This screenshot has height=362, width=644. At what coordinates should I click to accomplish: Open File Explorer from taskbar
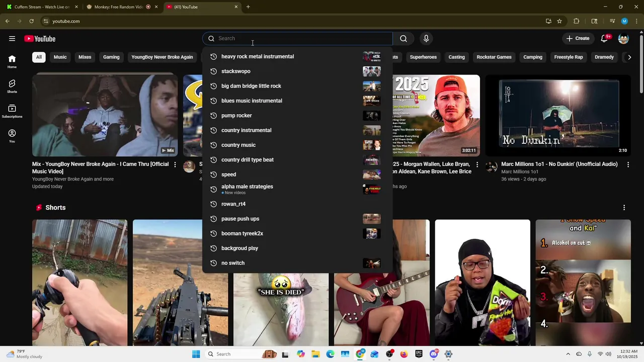[x=315, y=354]
